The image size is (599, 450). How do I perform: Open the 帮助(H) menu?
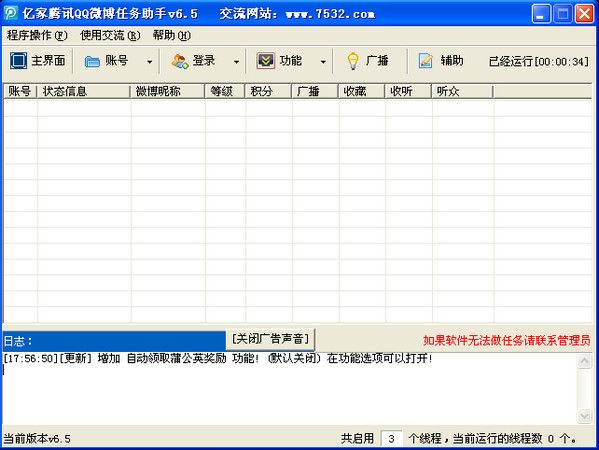pos(172,36)
